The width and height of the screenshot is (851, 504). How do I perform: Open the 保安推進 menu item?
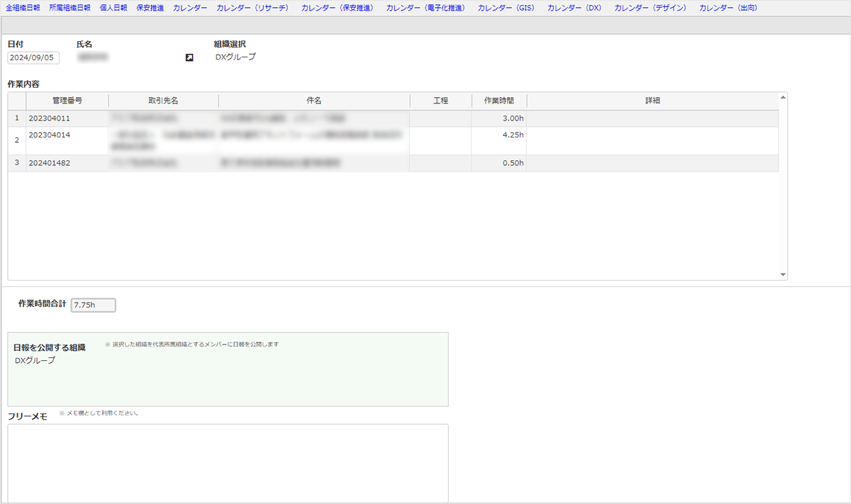(x=150, y=8)
